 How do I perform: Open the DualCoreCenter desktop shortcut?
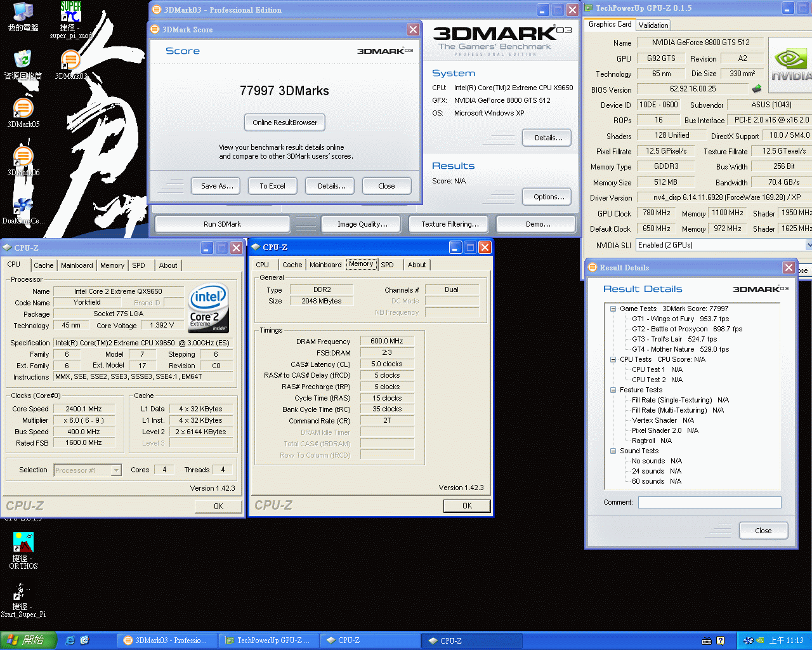coord(23,209)
